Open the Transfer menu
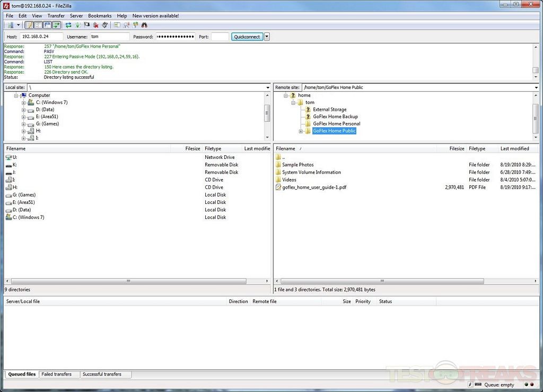The width and height of the screenshot is (543, 392). pos(56,16)
